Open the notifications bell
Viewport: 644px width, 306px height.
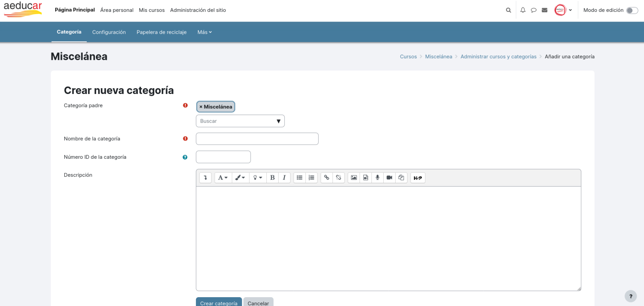point(523,10)
